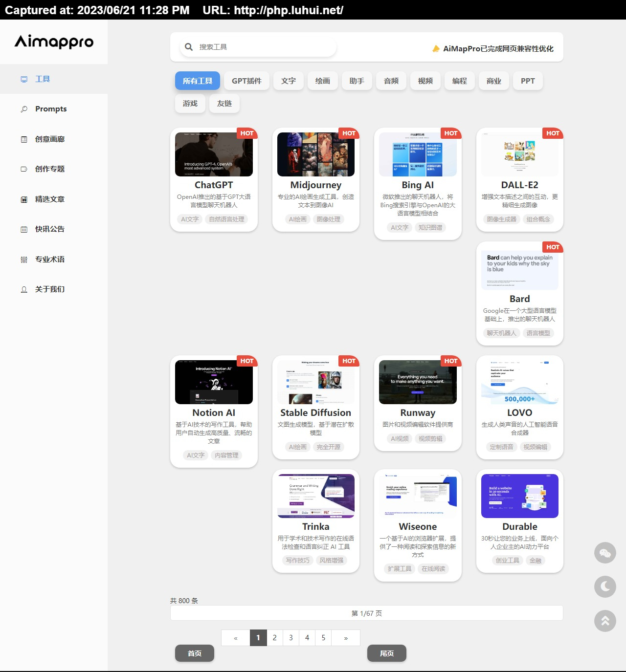
Task: Click the 图像处理 tag on Midjourney card
Action: [328, 219]
